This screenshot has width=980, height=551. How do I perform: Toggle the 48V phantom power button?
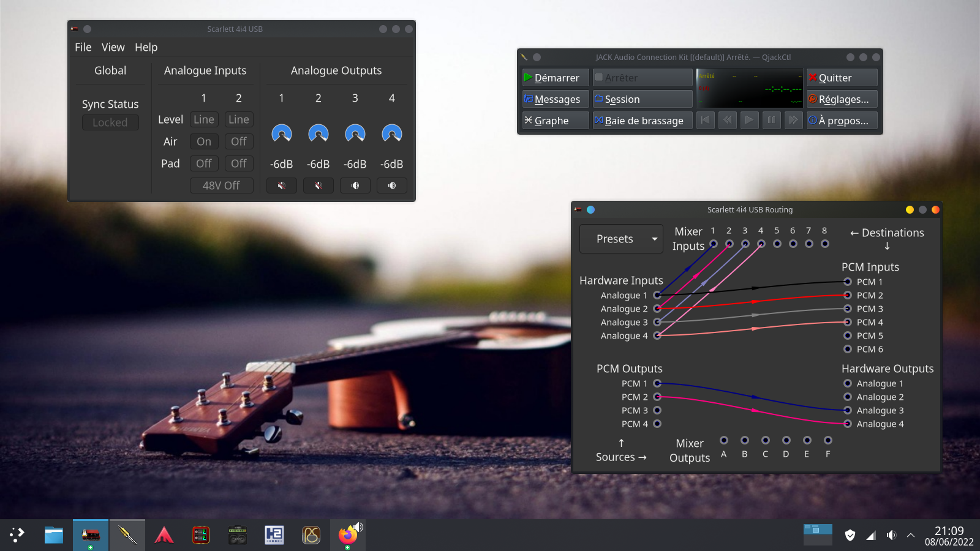point(221,186)
